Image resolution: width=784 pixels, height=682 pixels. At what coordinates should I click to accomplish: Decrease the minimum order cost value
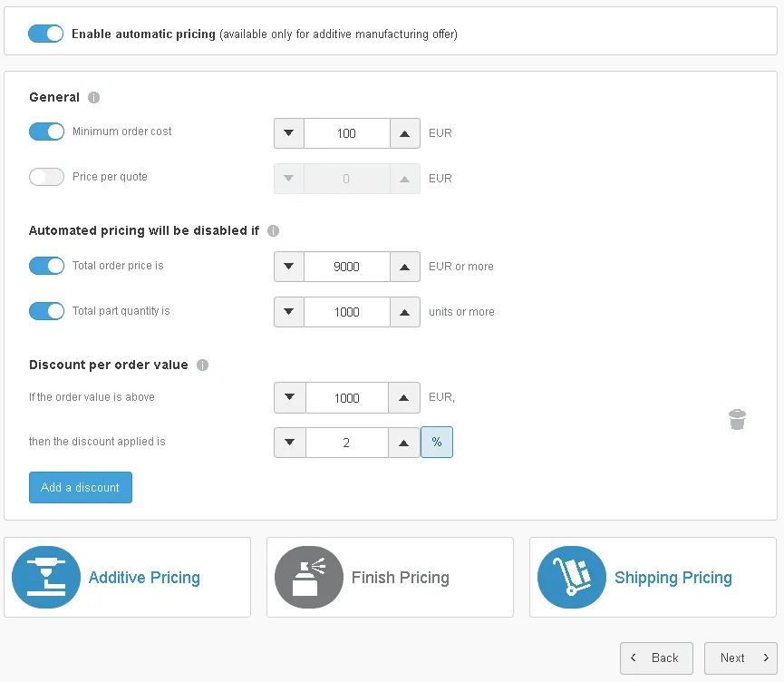[x=288, y=133]
